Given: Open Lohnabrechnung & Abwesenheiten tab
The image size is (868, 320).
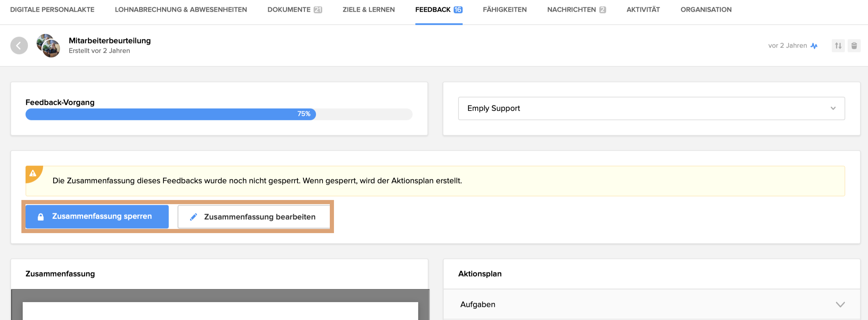Looking at the screenshot, I should click(x=181, y=10).
